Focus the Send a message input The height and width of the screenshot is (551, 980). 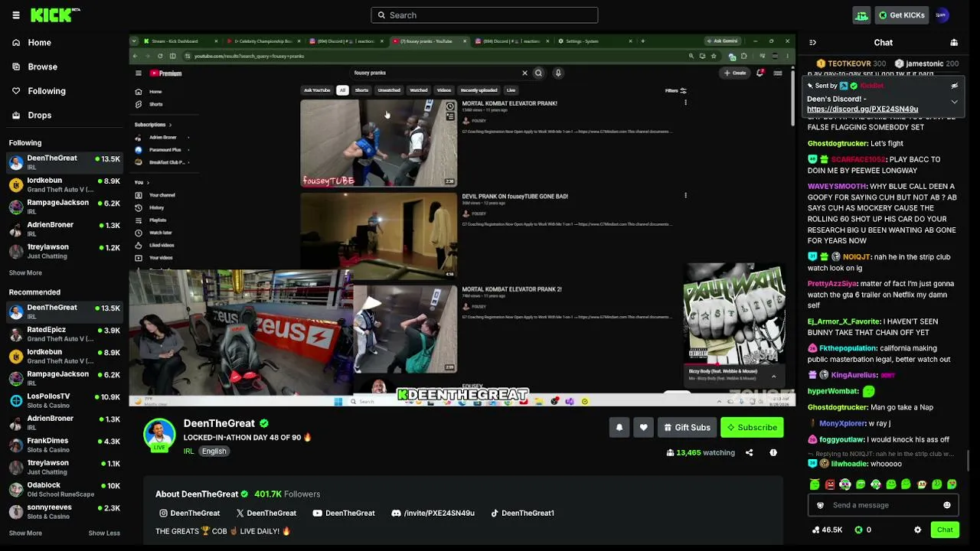(x=884, y=505)
